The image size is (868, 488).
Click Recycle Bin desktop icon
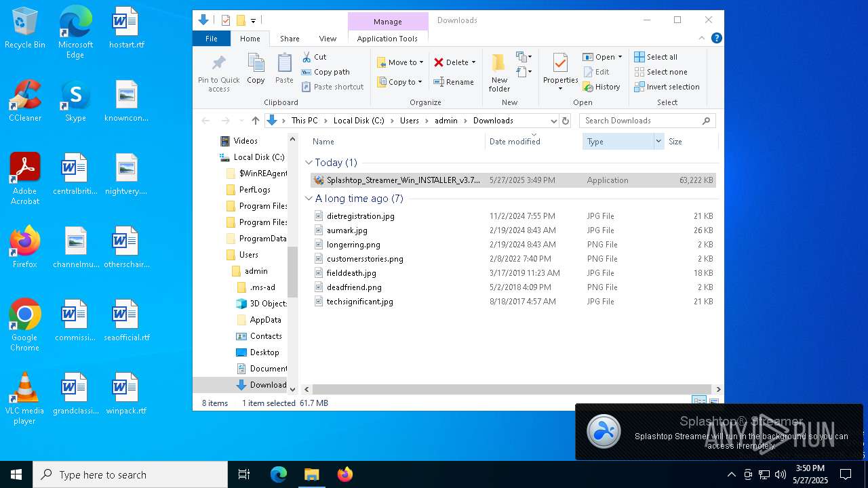[x=25, y=28]
